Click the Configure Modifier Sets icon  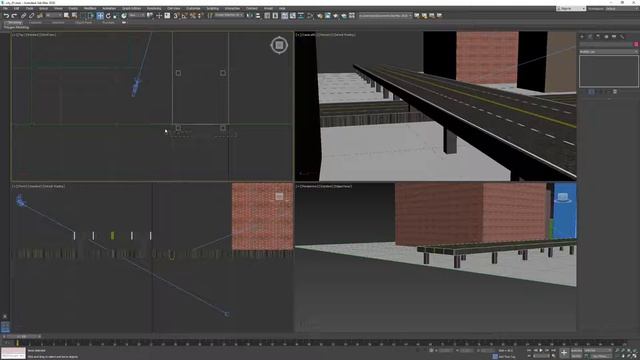(615, 92)
